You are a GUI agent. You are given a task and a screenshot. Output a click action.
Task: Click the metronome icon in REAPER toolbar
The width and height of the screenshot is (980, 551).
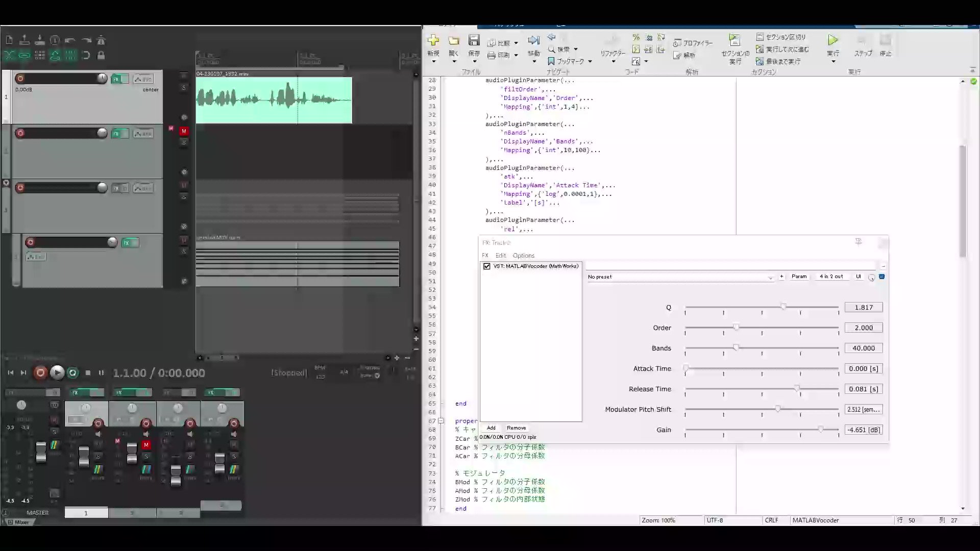101,40
